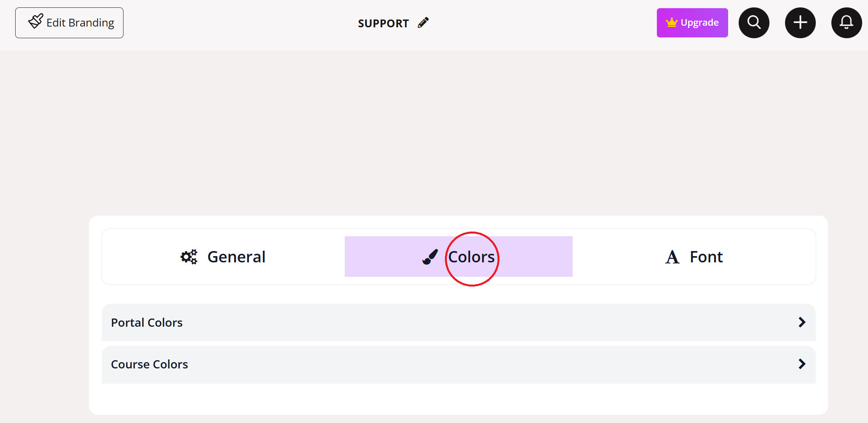This screenshot has width=868, height=423.
Task: Click the brush icon in Colors tab
Action: point(430,257)
